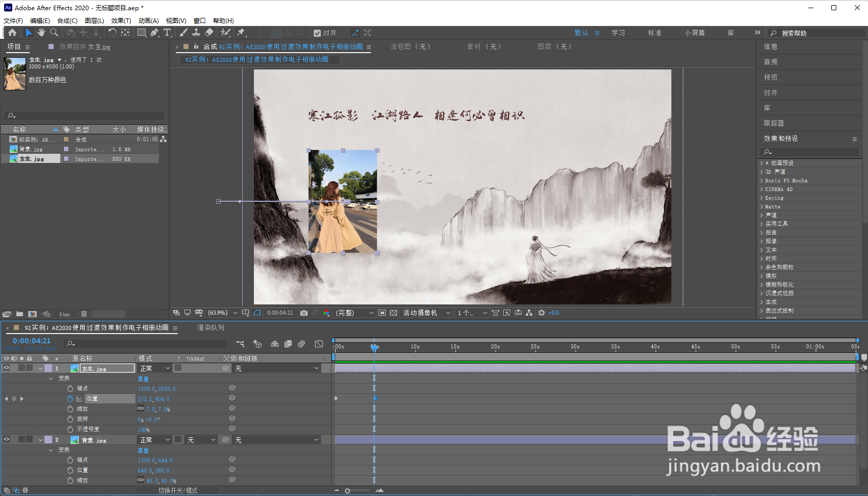Pick the Hand tool

tap(41, 33)
